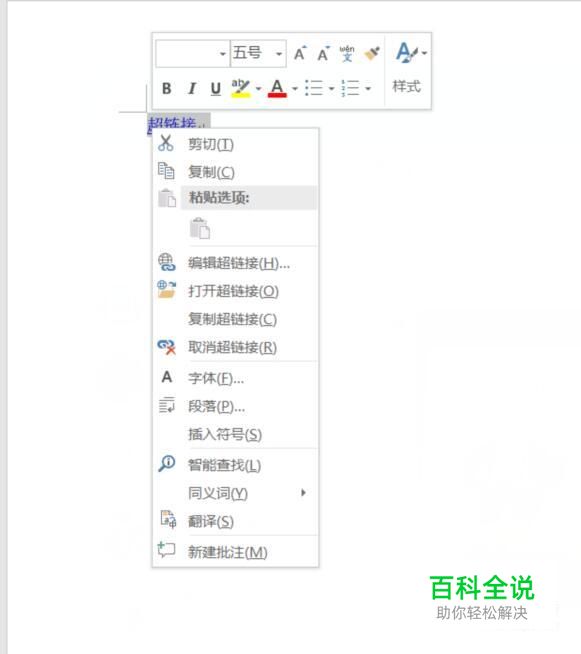
Task: Click the new comment bubble icon
Action: [x=166, y=550]
